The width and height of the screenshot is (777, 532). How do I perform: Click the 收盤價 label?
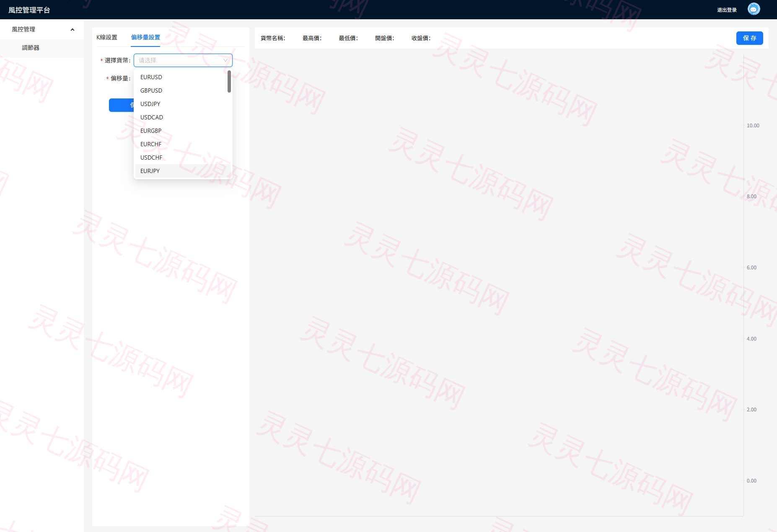[x=421, y=38]
